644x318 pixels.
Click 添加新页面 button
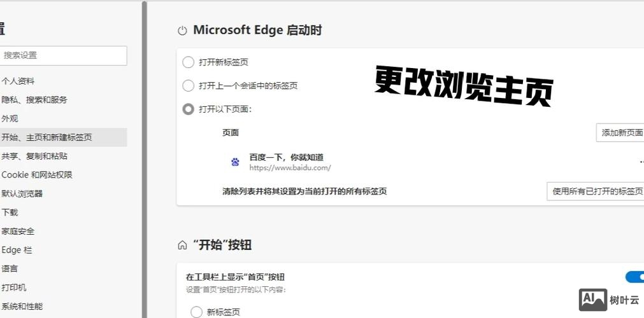click(622, 133)
